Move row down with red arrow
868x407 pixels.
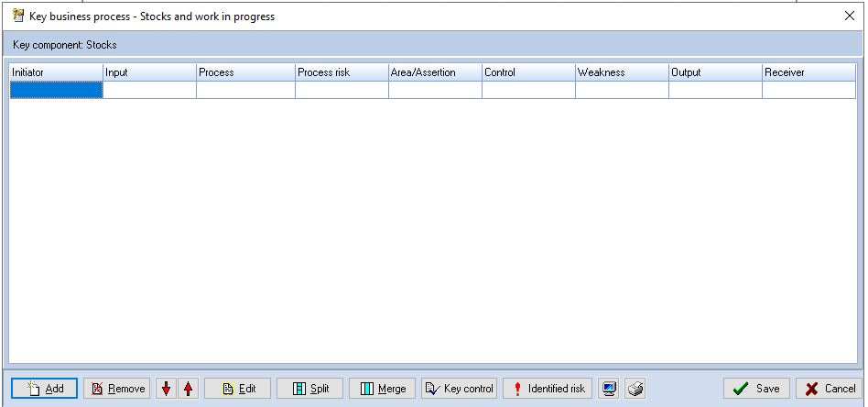(x=166, y=389)
